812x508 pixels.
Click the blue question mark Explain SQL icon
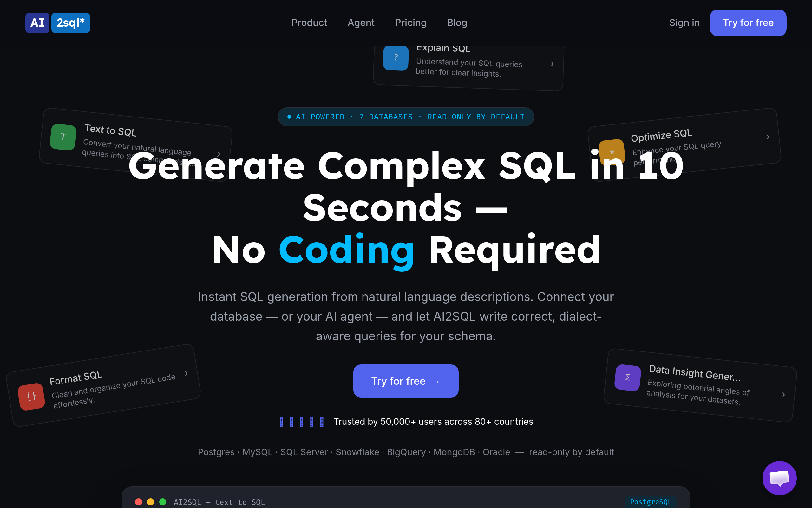[x=396, y=58]
